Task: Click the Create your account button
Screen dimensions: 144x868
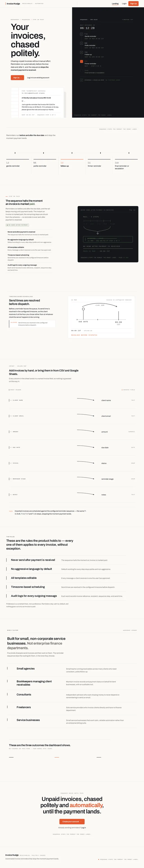Action: [72, 821]
